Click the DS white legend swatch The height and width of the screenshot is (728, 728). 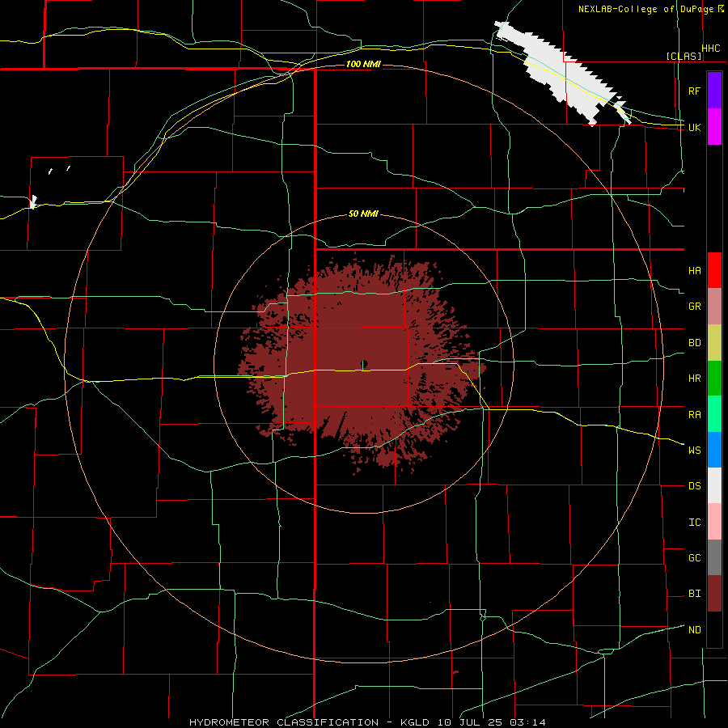click(x=714, y=485)
